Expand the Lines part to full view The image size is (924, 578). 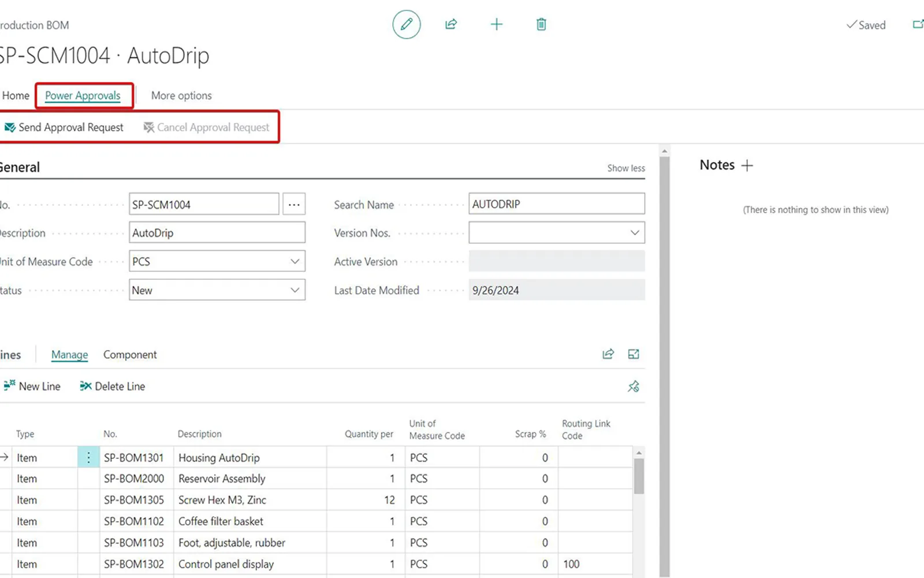tap(634, 354)
